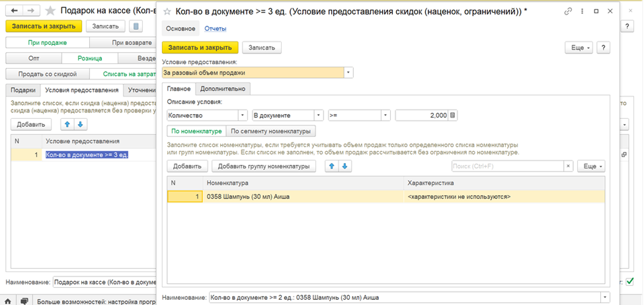Select the <характеристики не используются> cell

(x=504, y=197)
